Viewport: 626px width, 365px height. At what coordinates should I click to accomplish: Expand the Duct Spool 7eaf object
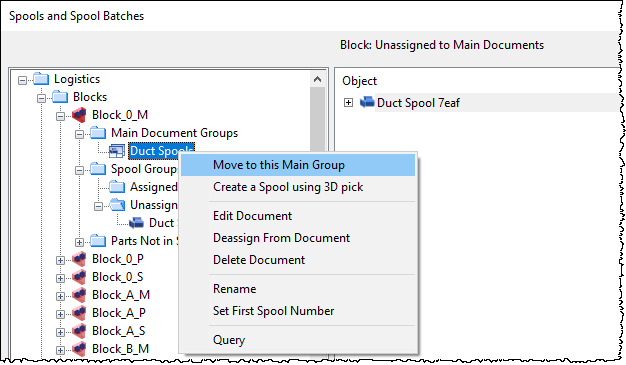348,103
